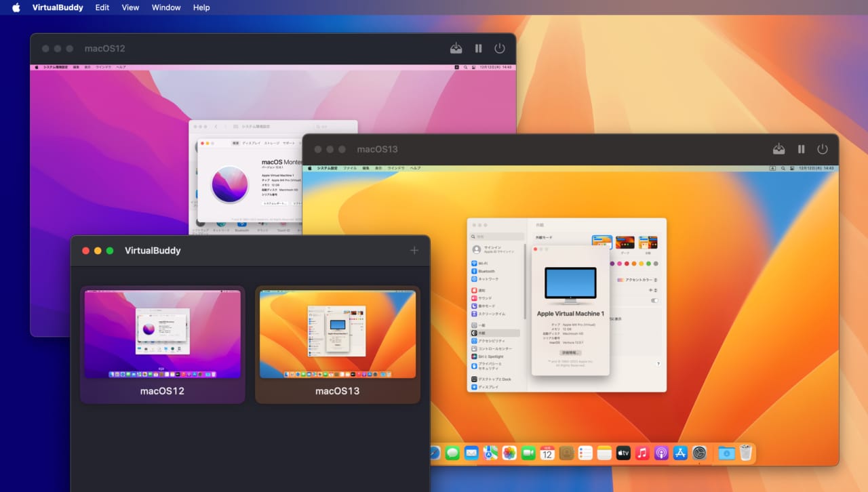
Task: Select the macOS12 VM thumbnail in library
Action: coord(163,334)
